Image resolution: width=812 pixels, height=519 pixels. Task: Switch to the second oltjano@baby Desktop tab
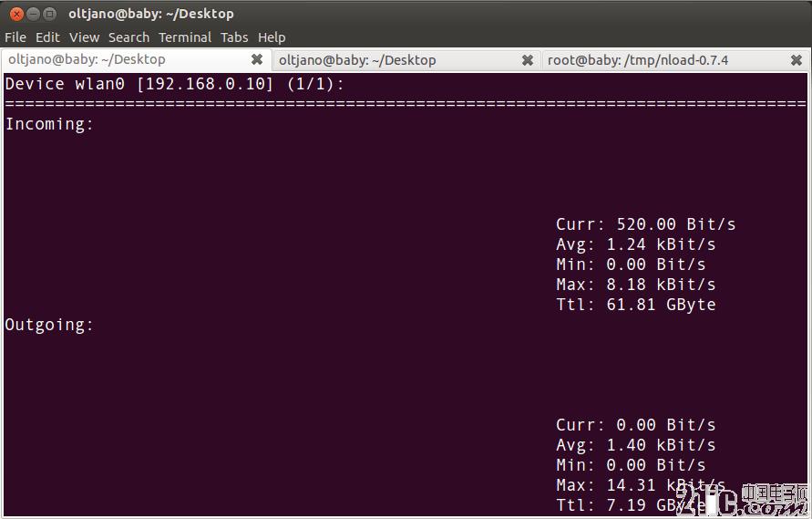click(357, 60)
